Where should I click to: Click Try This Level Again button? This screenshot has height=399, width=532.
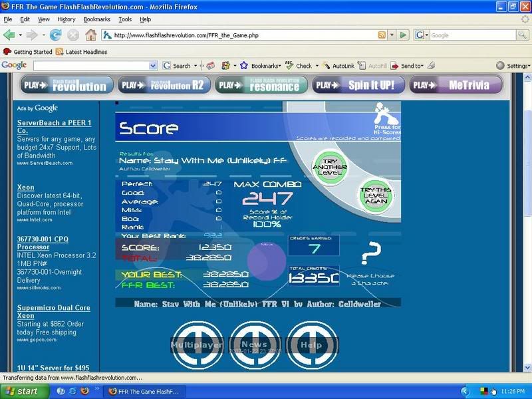376,196
